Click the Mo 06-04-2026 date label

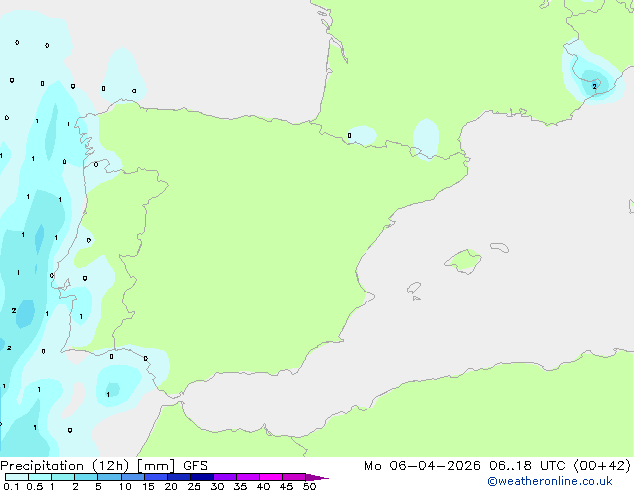pyautogui.click(x=422, y=466)
